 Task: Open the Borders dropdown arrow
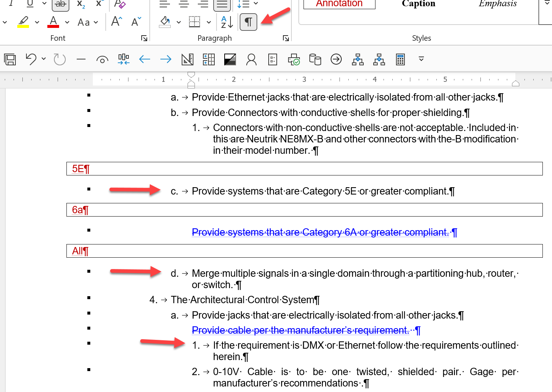coord(209,22)
